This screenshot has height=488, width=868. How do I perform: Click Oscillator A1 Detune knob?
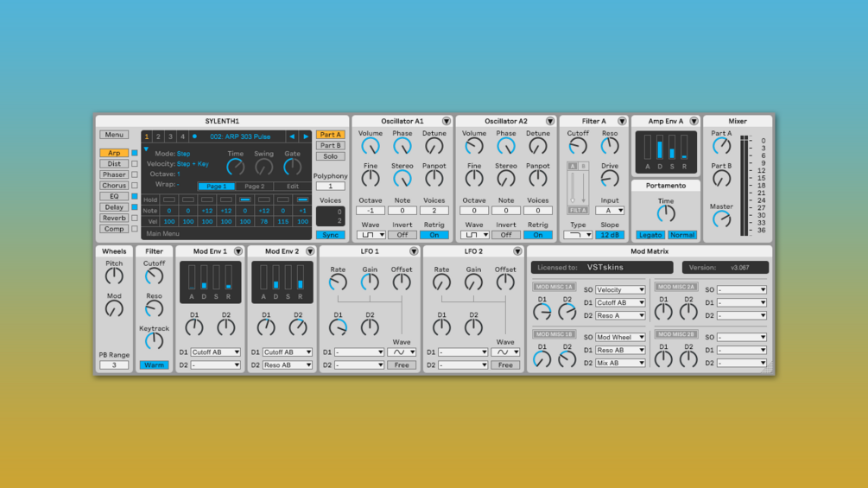[x=434, y=147]
